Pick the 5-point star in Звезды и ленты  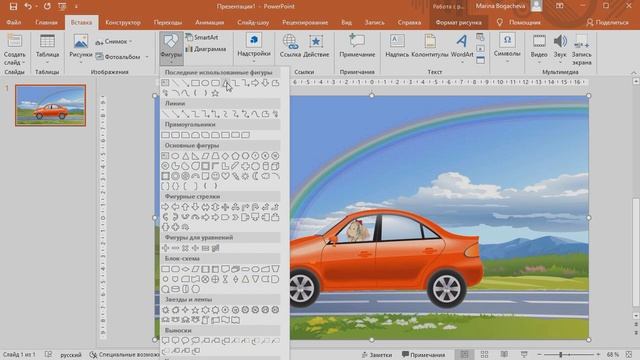(196, 310)
